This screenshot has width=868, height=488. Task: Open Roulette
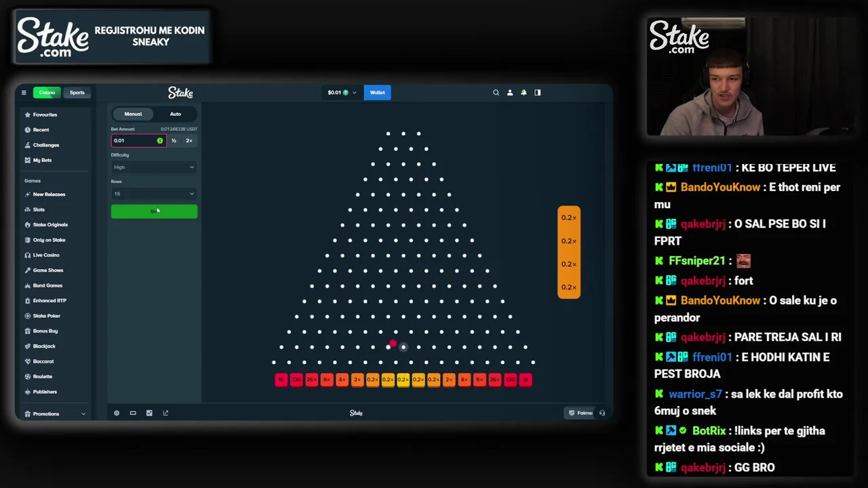coord(42,376)
